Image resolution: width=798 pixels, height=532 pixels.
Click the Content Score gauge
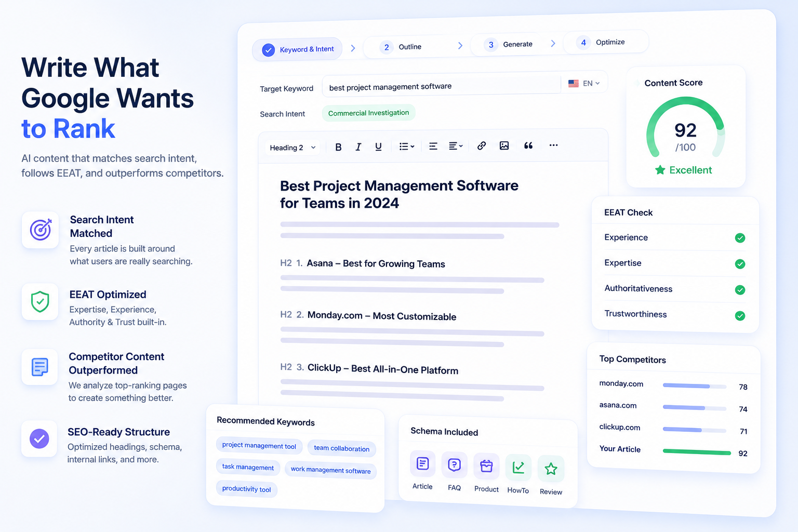(685, 128)
